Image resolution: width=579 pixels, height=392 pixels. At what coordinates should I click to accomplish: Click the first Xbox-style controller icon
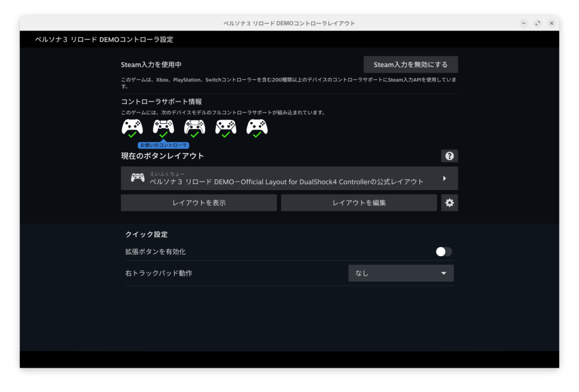coord(132,126)
